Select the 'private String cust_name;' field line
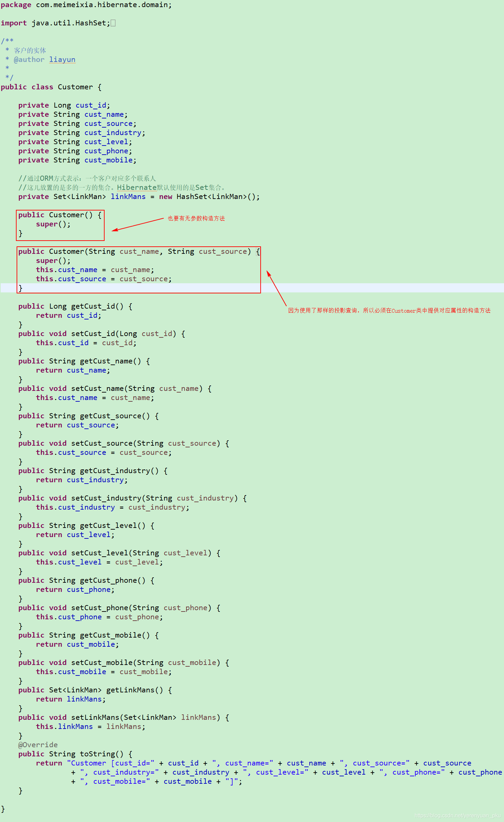The width and height of the screenshot is (504, 822). tap(73, 114)
